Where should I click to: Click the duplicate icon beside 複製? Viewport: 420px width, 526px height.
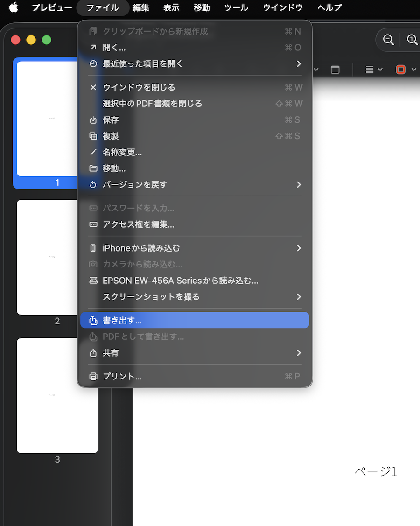pyautogui.click(x=93, y=136)
